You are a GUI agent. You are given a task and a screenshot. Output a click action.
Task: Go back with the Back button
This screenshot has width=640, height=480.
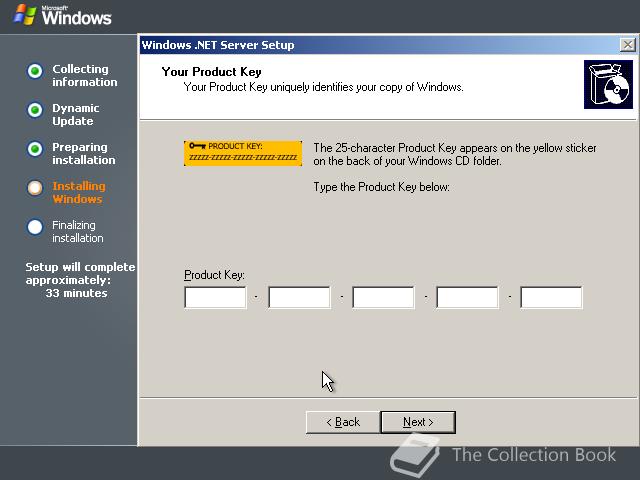click(x=343, y=422)
